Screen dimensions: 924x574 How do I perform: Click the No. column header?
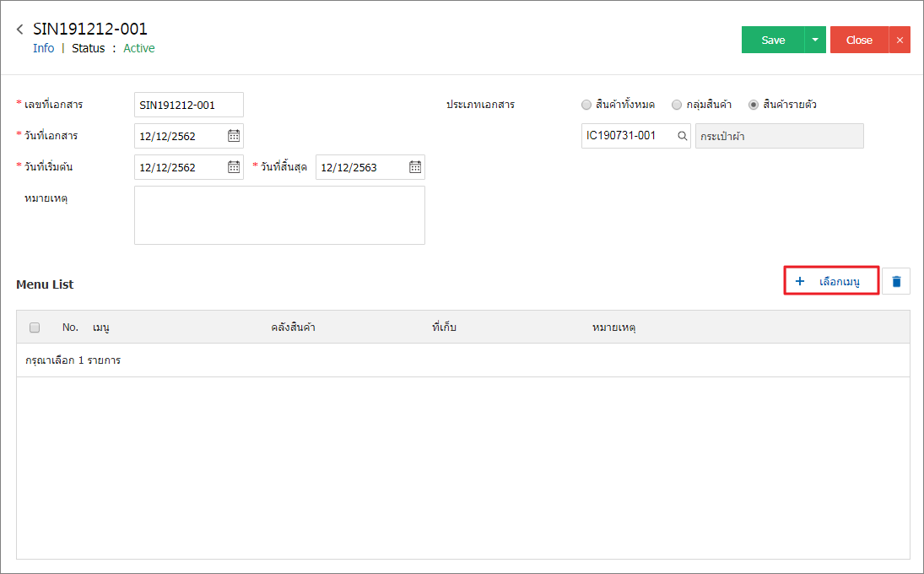pos(70,327)
